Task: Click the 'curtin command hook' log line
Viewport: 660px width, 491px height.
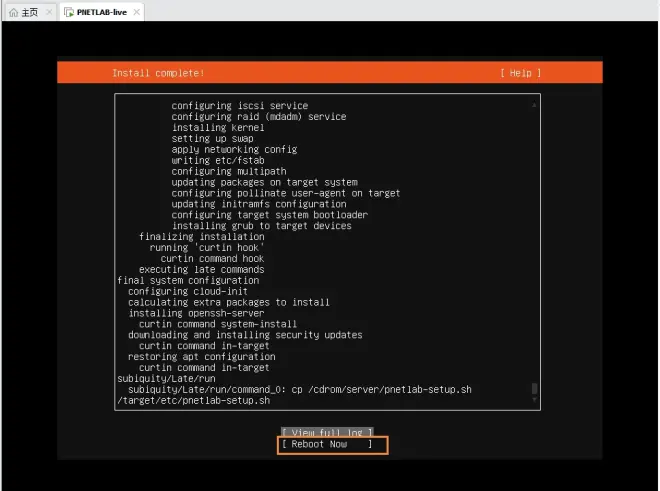Action: [212, 259]
